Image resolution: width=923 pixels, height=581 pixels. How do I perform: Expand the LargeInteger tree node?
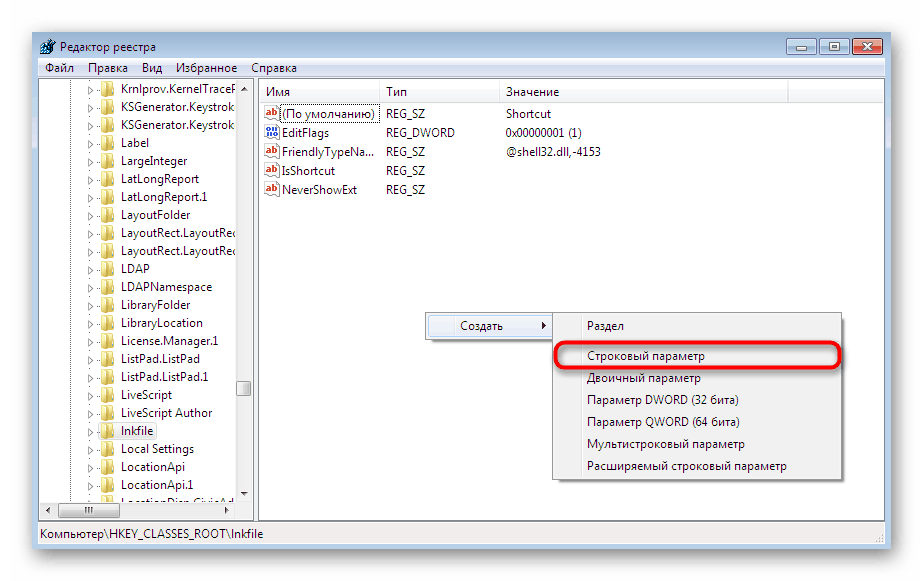click(90, 162)
